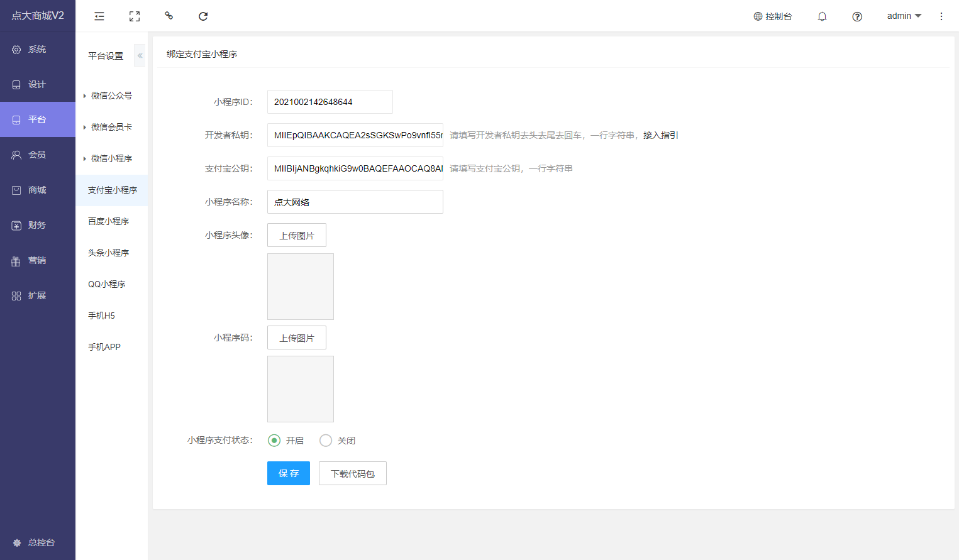Select 手机APP in platform submenu
959x560 pixels.
pos(112,347)
